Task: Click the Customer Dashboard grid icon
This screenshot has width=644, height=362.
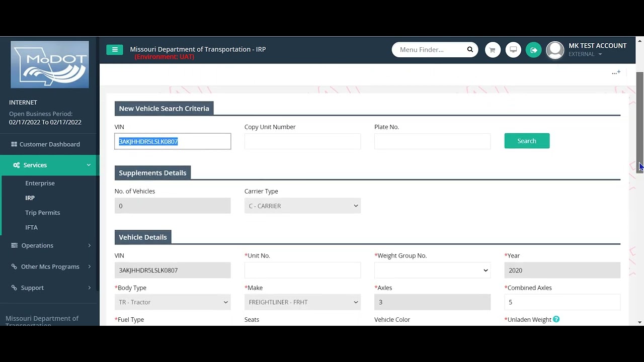Action: 14,144
